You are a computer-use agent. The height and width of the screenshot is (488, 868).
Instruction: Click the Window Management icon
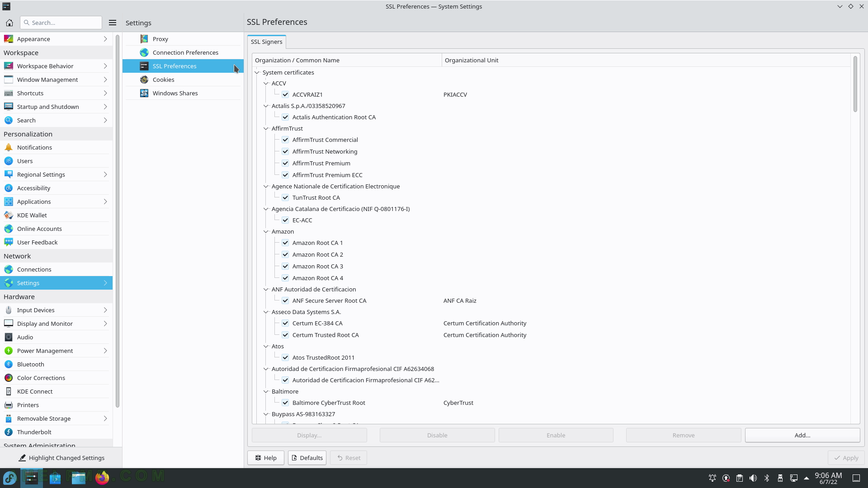pos(9,80)
